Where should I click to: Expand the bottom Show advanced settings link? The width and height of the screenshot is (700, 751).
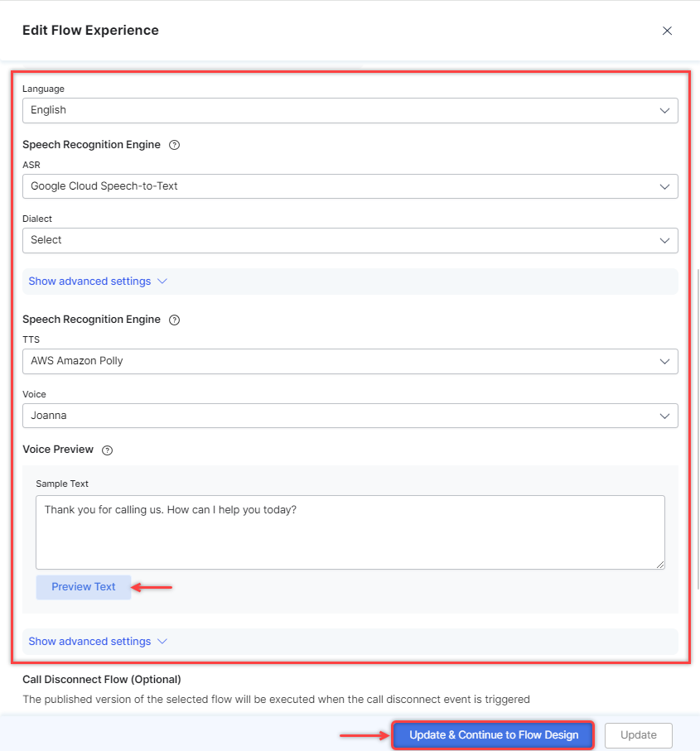coord(89,642)
